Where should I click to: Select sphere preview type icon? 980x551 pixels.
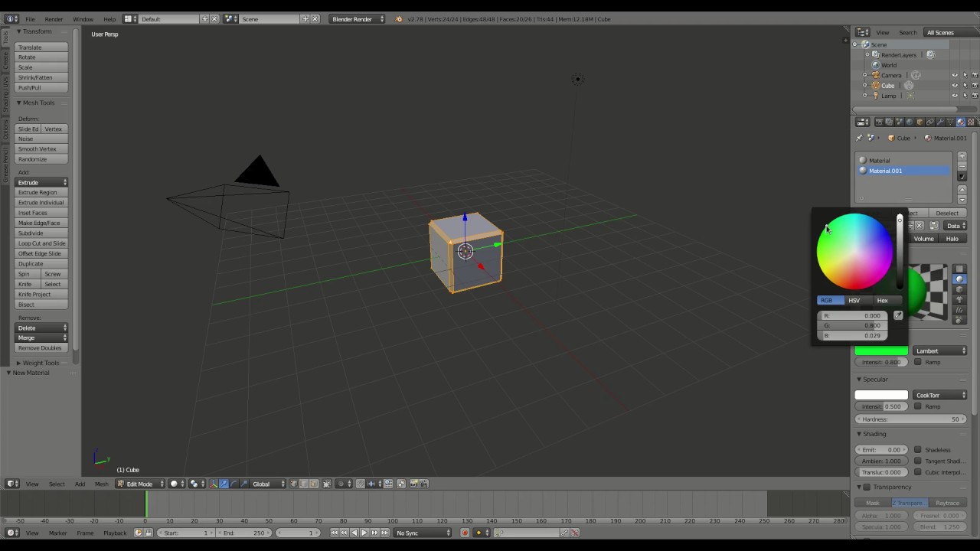coord(959,279)
